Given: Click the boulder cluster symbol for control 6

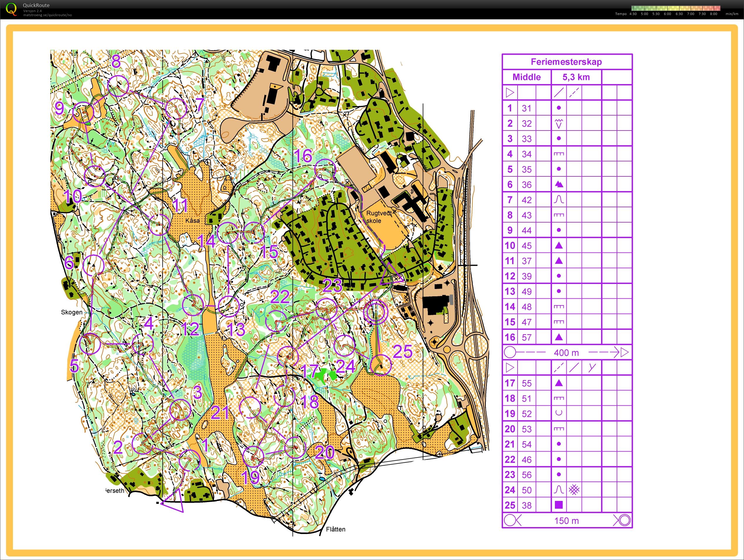Looking at the screenshot, I should [x=559, y=184].
